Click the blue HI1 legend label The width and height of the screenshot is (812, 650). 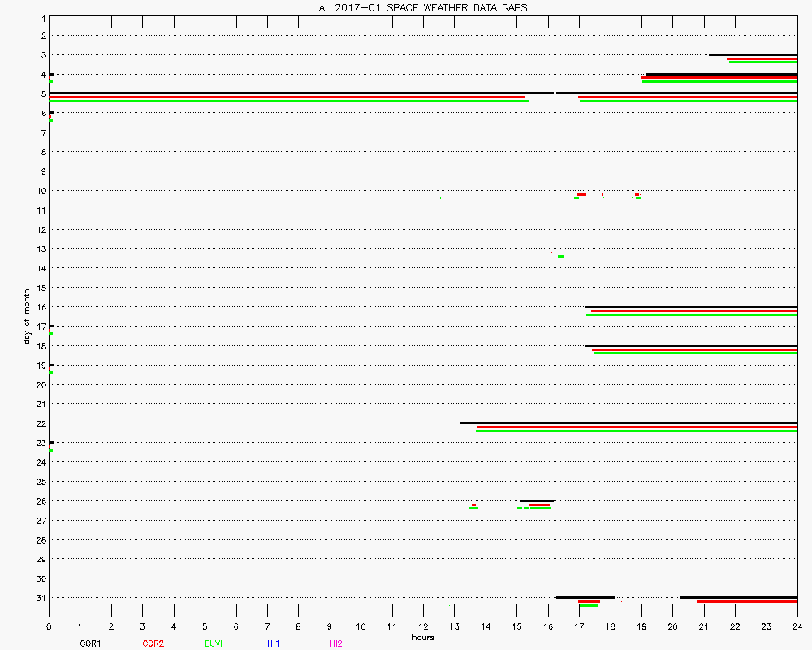point(274,643)
